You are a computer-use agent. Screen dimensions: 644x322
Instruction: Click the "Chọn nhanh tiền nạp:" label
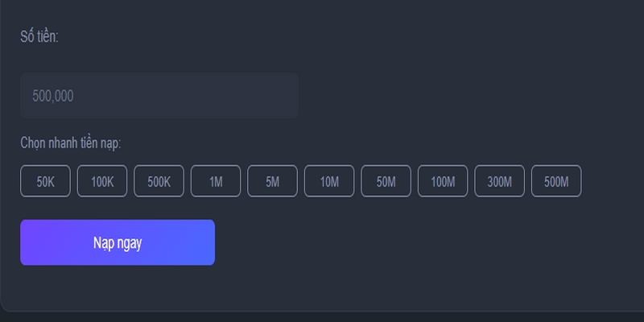[71, 143]
